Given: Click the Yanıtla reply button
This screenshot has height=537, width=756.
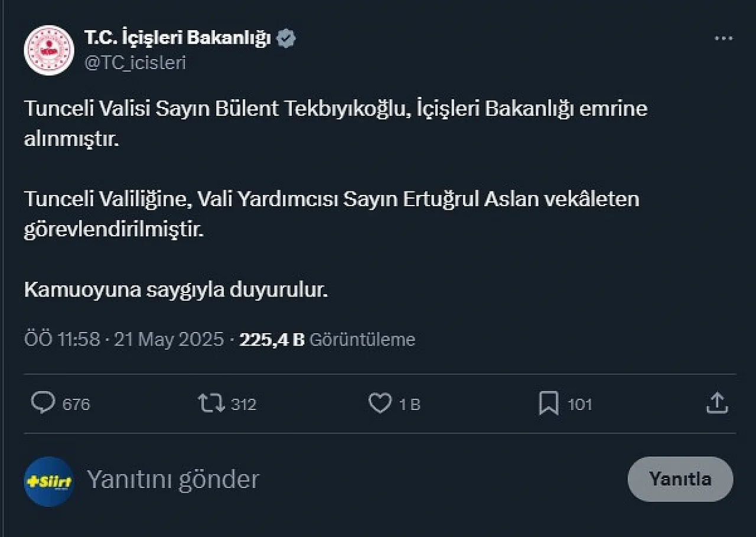Looking at the screenshot, I should click(680, 479).
